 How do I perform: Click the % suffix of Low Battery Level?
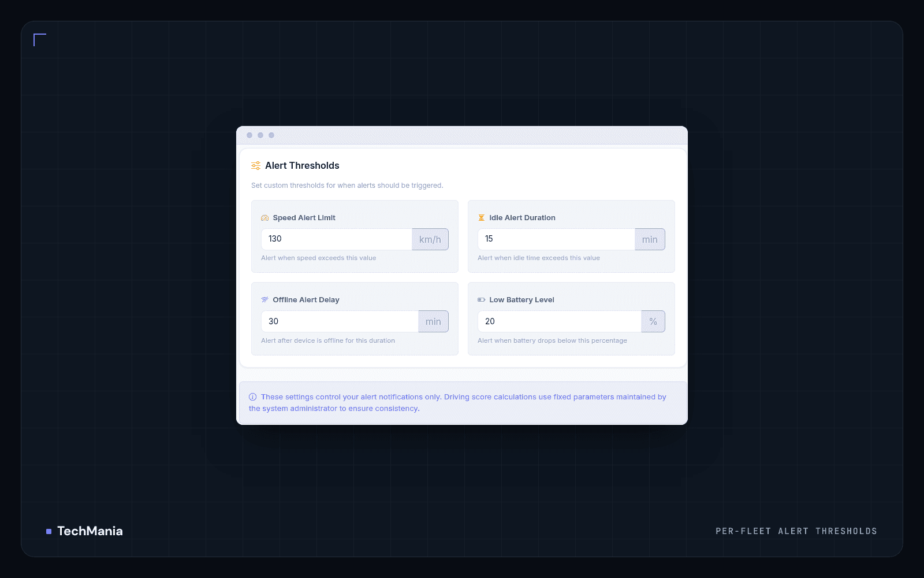pyautogui.click(x=653, y=321)
